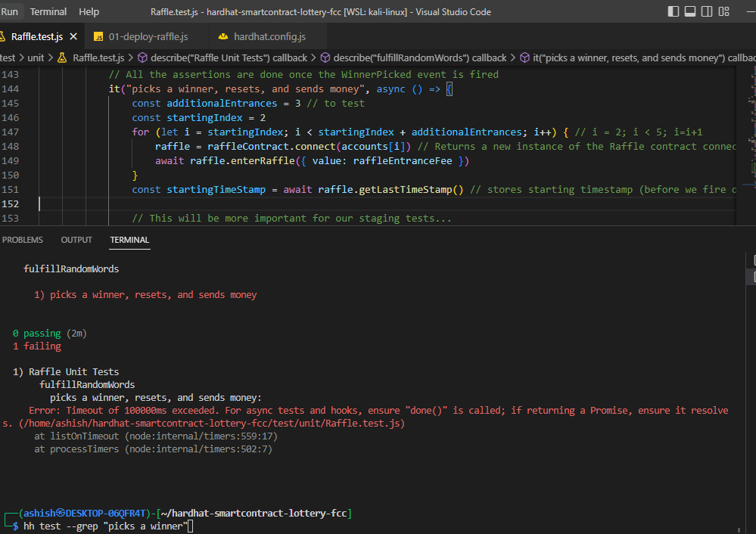Viewport: 756px width, 534px height.
Task: Click cube icon before describe("Raffle Unit Tests") breadcrumb
Action: click(x=142, y=57)
